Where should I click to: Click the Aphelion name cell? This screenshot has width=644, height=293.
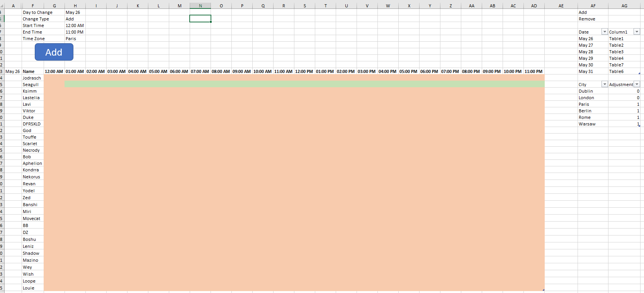33,163
